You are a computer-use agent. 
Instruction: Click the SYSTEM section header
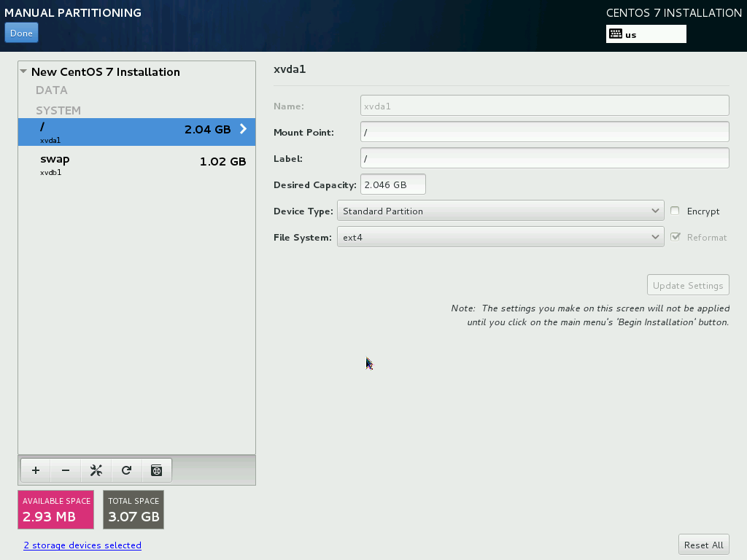(x=58, y=111)
